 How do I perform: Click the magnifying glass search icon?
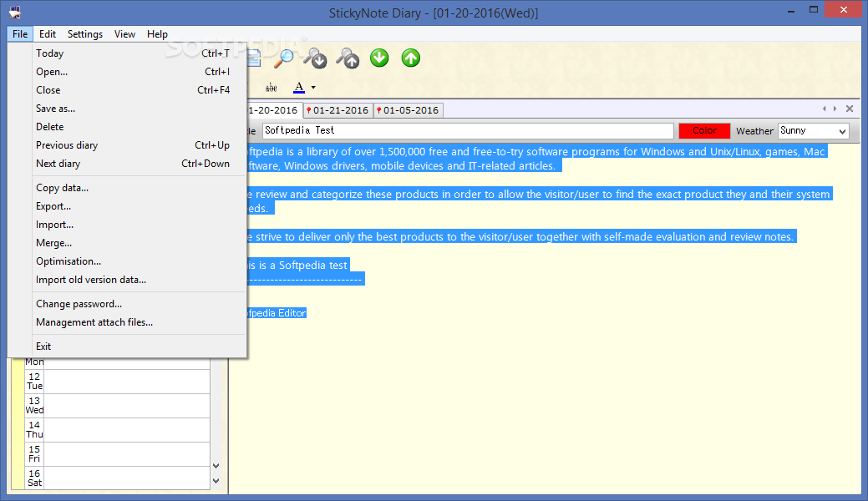tap(285, 58)
